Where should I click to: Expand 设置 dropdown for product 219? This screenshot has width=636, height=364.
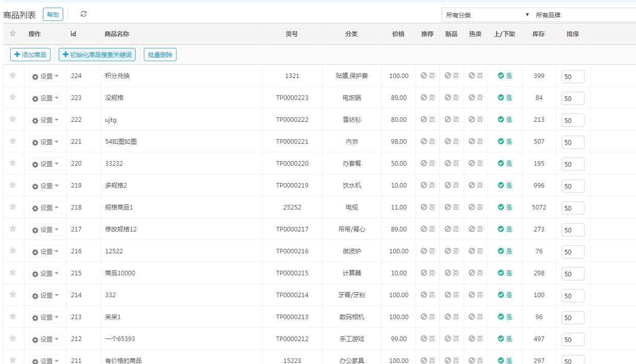45,186
